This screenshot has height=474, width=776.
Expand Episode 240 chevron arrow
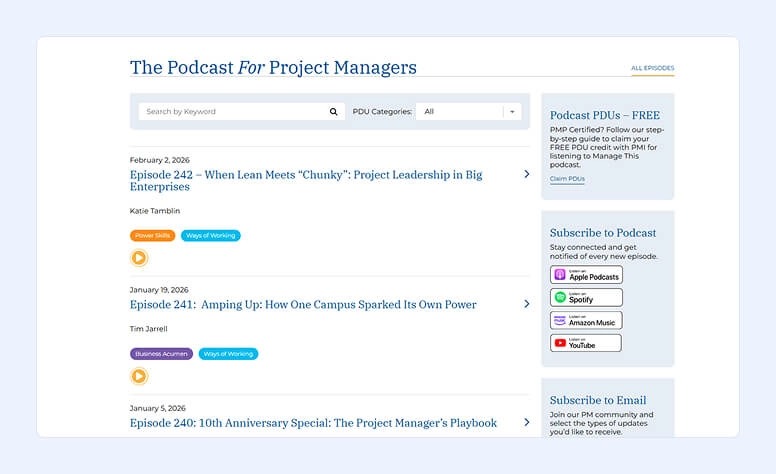527,422
